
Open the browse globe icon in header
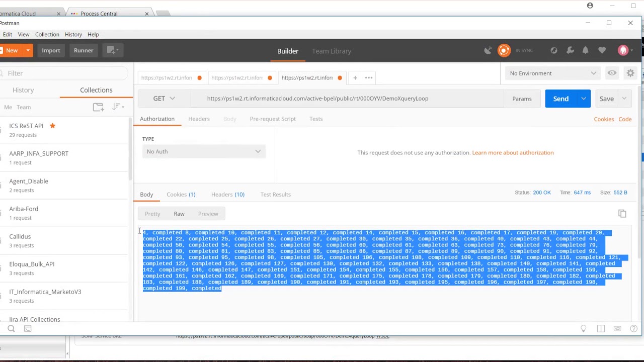click(x=554, y=50)
